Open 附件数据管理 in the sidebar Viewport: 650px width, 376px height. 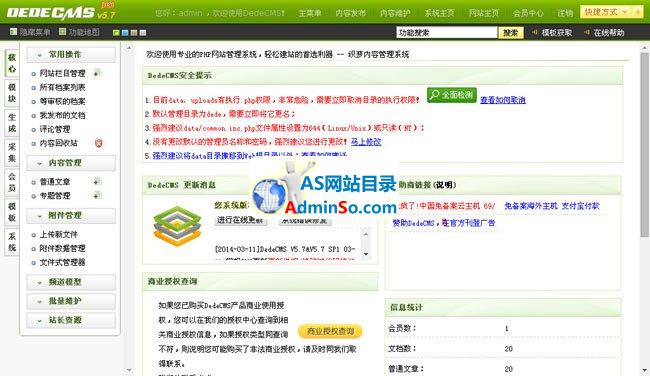click(62, 248)
